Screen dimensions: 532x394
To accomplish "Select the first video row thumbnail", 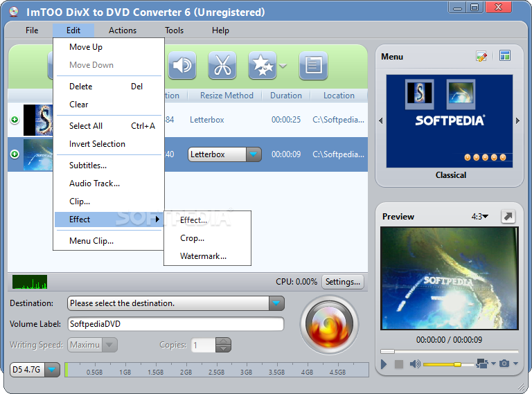I will pyautogui.click(x=38, y=120).
